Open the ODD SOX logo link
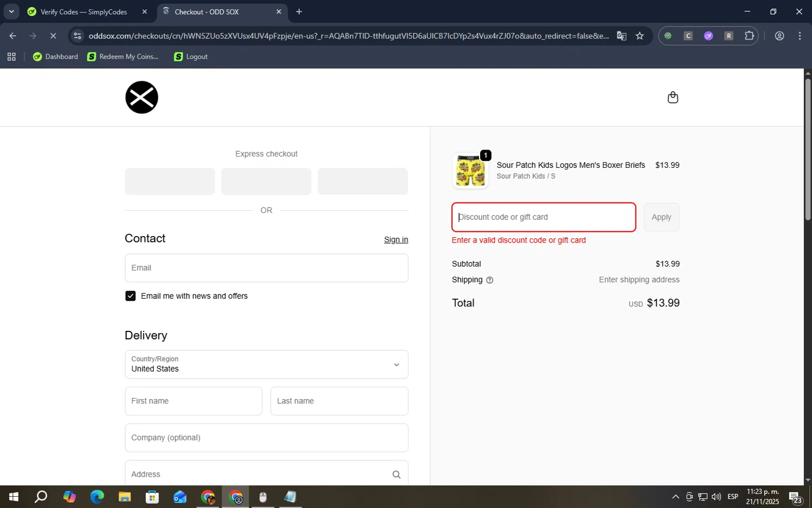 pyautogui.click(x=142, y=97)
